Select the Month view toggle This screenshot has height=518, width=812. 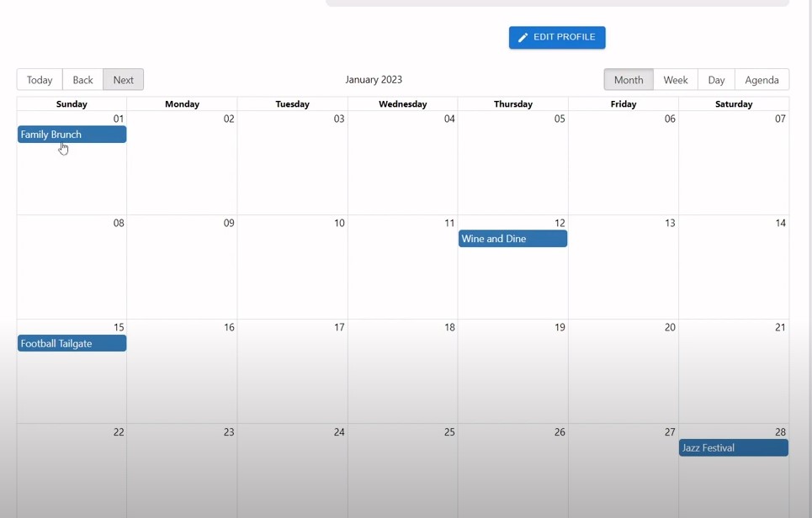(x=628, y=79)
